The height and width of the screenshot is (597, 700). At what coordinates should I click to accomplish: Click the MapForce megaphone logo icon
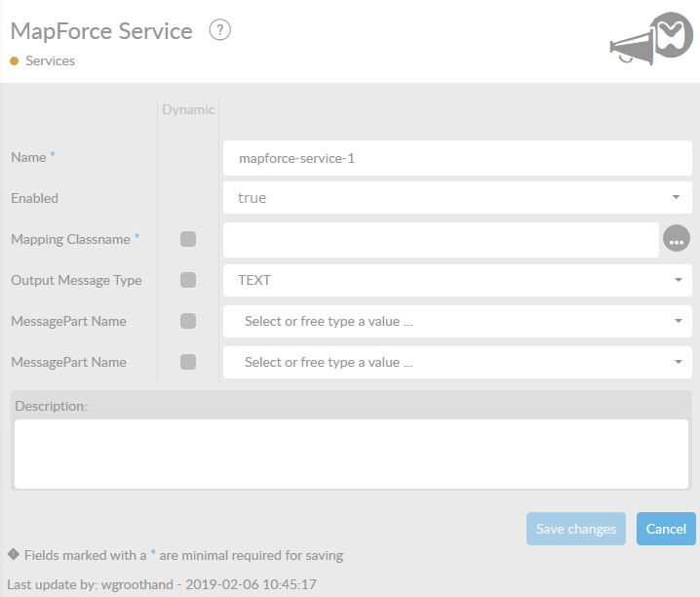pyautogui.click(x=650, y=40)
